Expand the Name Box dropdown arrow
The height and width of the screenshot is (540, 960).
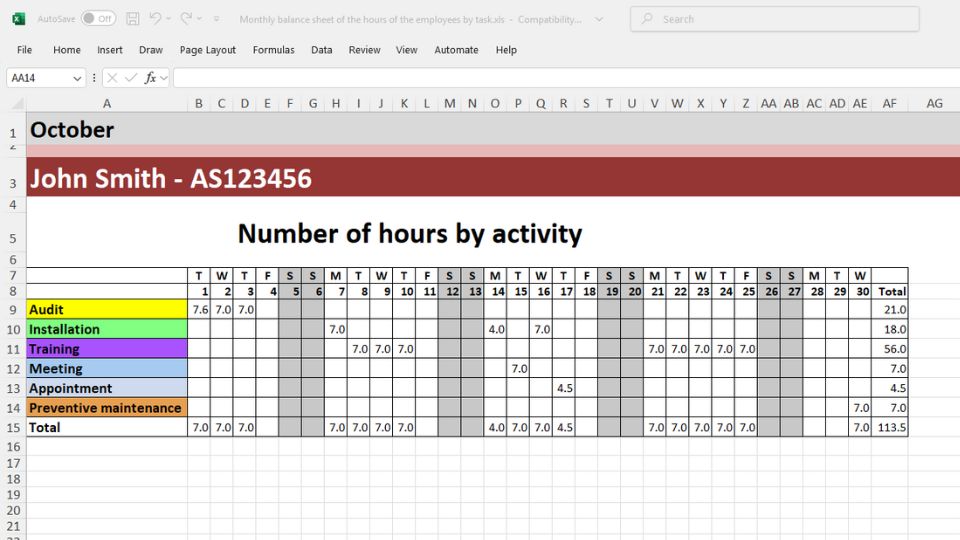(77, 78)
